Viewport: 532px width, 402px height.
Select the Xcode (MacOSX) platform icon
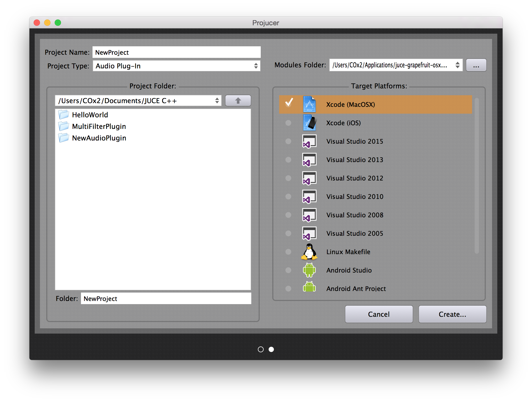(x=309, y=104)
